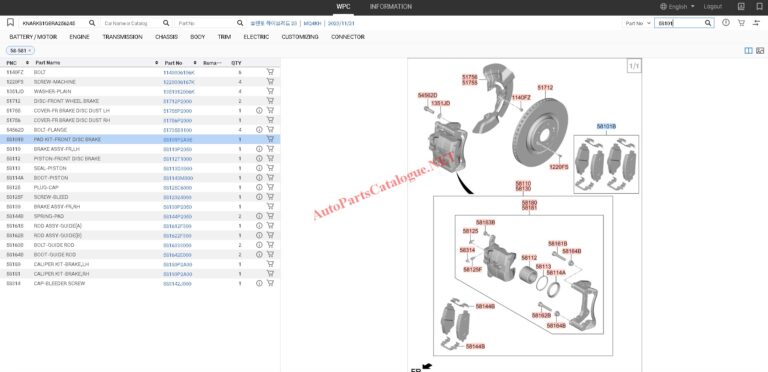Sort table by Part No column arrow
Screen dimensions: 768x372
click(195, 63)
